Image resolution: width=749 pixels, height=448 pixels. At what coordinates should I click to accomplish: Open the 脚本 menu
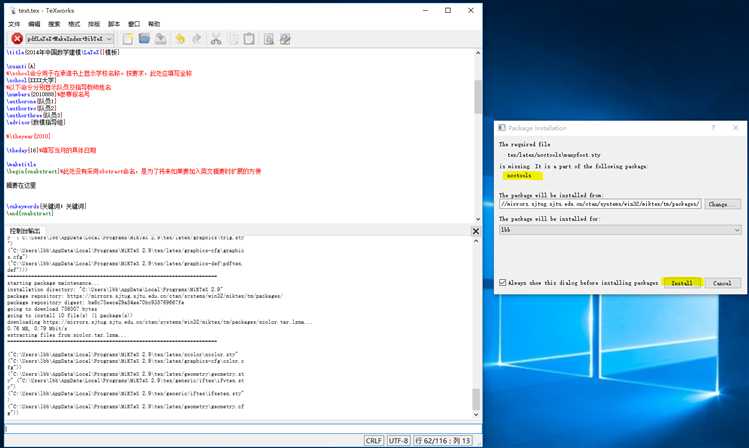114,24
